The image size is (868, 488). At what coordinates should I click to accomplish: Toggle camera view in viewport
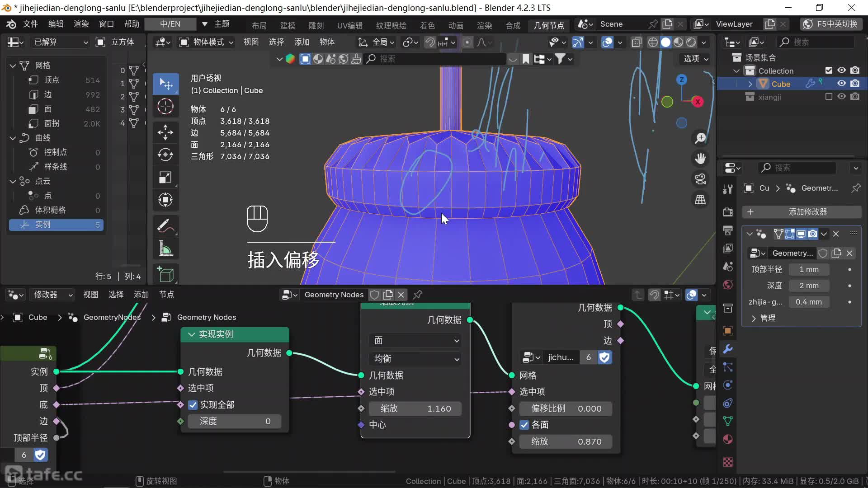pyautogui.click(x=700, y=179)
